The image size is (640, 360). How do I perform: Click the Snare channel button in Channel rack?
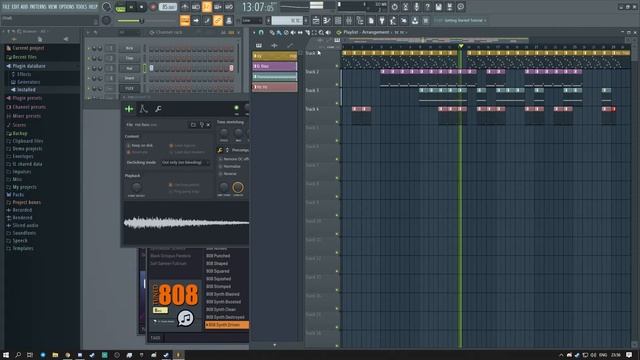pyautogui.click(x=129, y=78)
